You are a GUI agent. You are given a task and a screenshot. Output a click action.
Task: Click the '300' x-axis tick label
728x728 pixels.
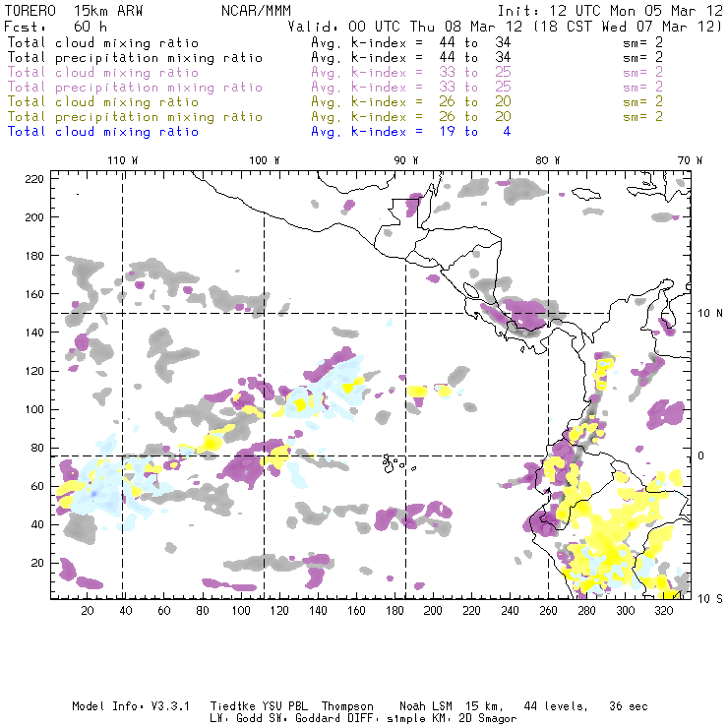click(625, 611)
